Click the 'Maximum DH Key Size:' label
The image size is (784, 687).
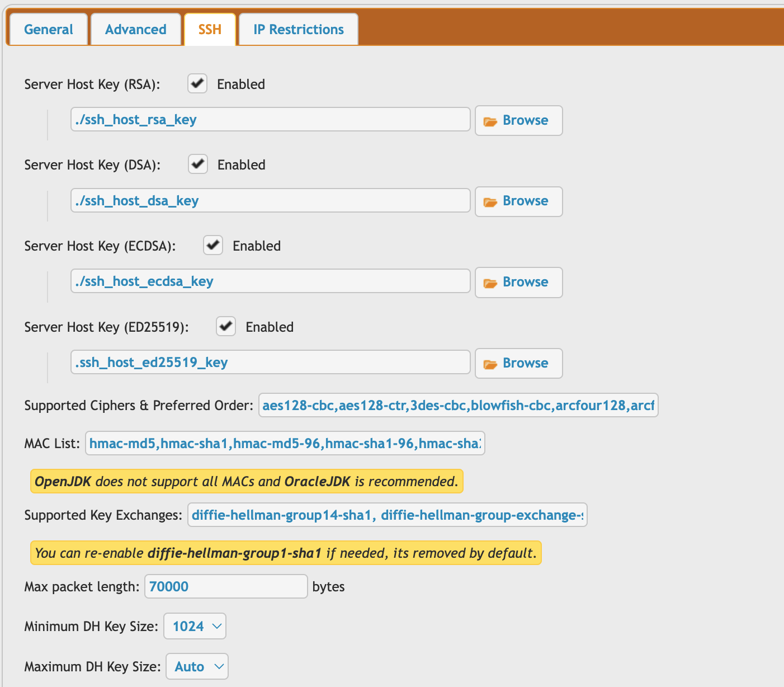[92, 667]
